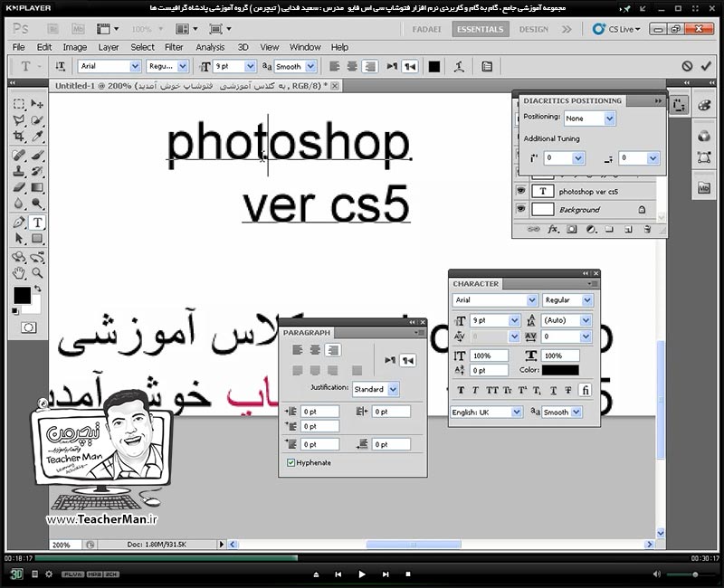The width and height of the screenshot is (724, 588).
Task: Select the Spot Healing Brush tool
Action: click(19, 155)
